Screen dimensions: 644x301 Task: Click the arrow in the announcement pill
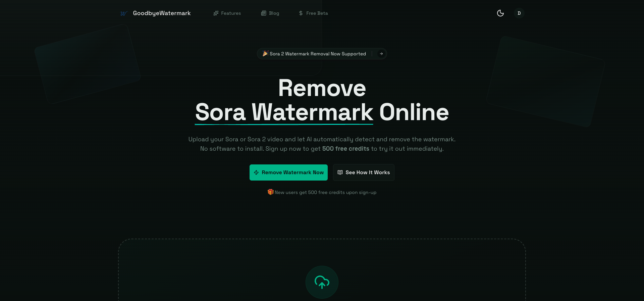[381, 54]
